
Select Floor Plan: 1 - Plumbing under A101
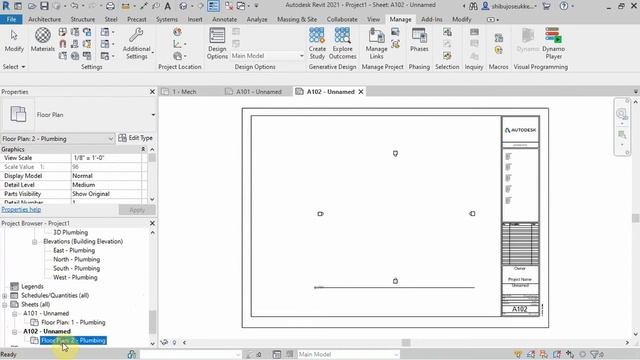(73, 322)
